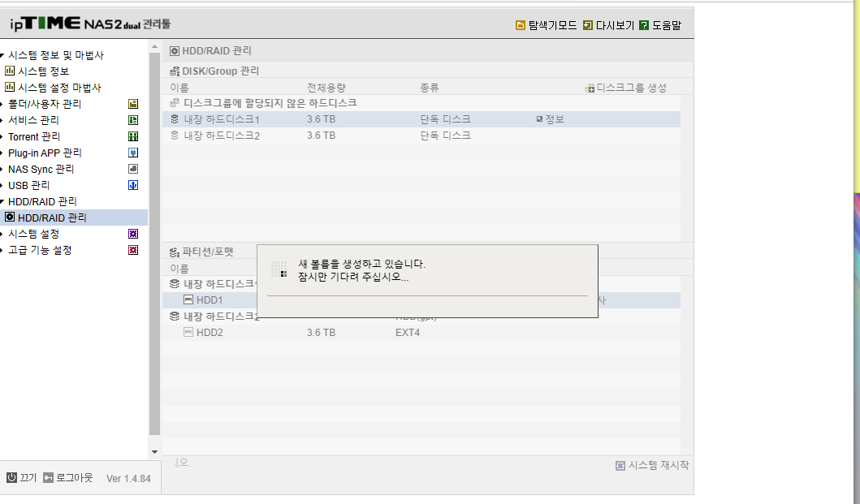Click 디스크그룹 생성 to create disk group

pyautogui.click(x=626, y=88)
